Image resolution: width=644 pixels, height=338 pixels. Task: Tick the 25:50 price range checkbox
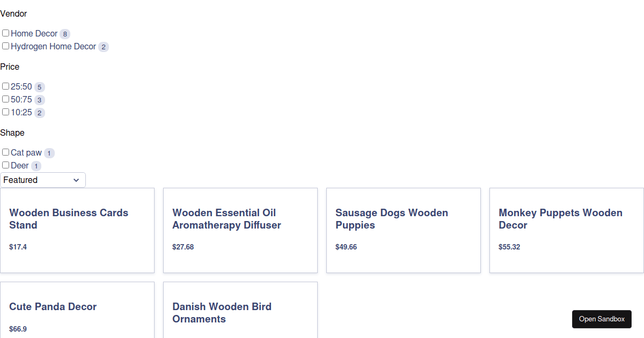(6, 86)
